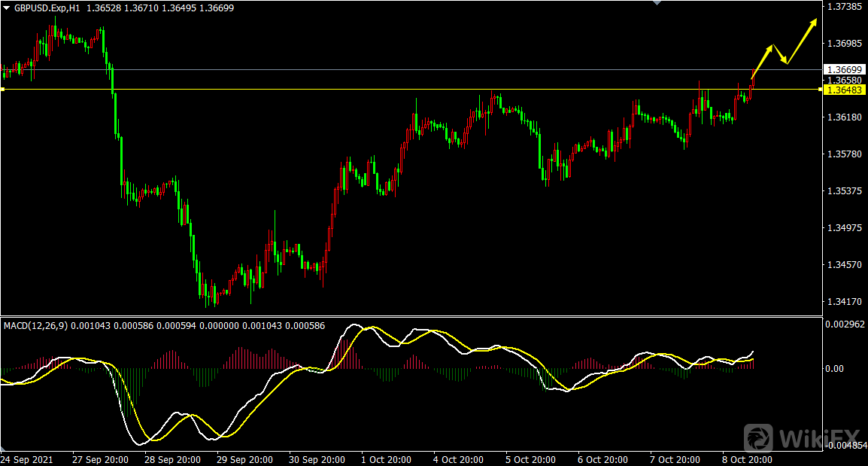Viewport: 868px width, 466px height.
Task: Click the triangle beside GBPUSD.Exp,H1 title
Action: (x=7, y=7)
